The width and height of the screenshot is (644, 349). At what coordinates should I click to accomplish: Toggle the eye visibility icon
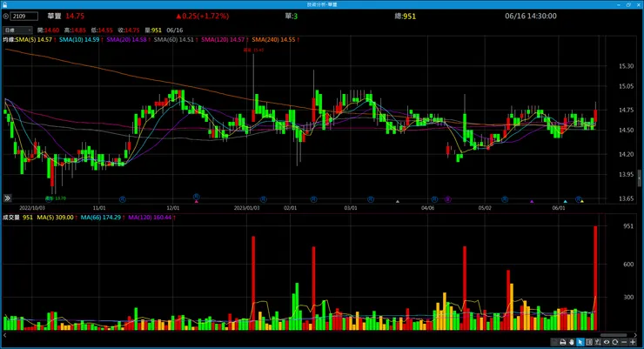[x=607, y=342]
